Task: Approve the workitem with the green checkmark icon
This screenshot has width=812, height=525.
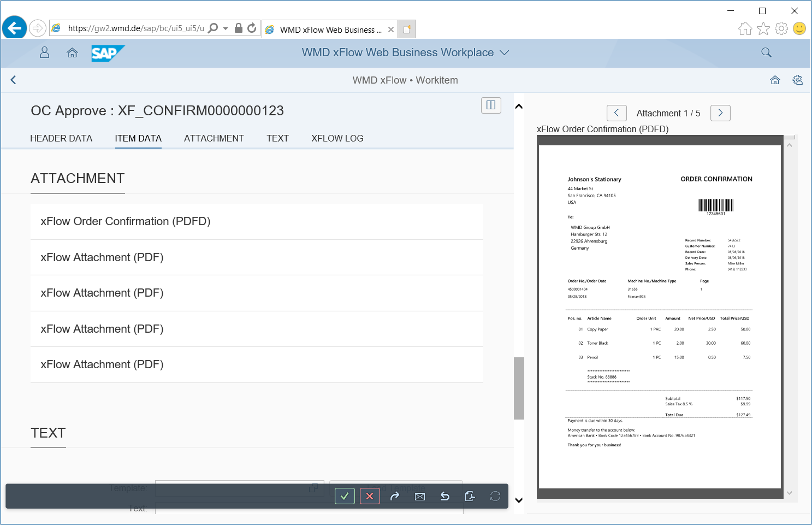Action: pos(345,496)
